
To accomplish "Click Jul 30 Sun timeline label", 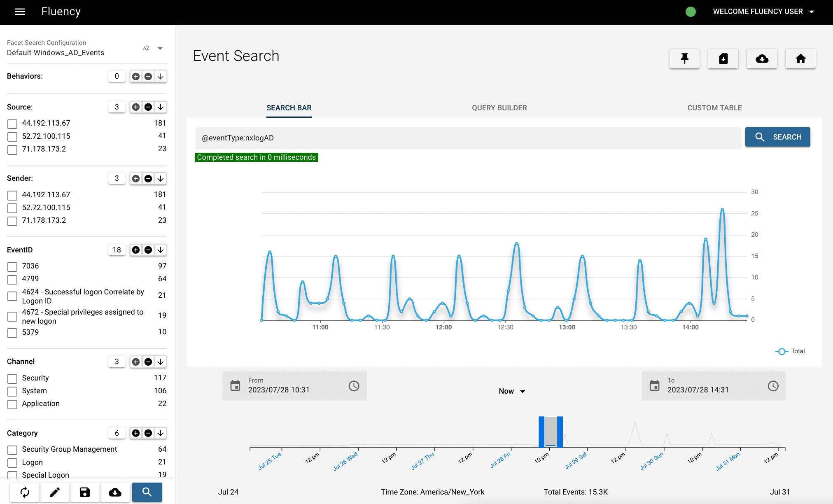I will (651, 461).
